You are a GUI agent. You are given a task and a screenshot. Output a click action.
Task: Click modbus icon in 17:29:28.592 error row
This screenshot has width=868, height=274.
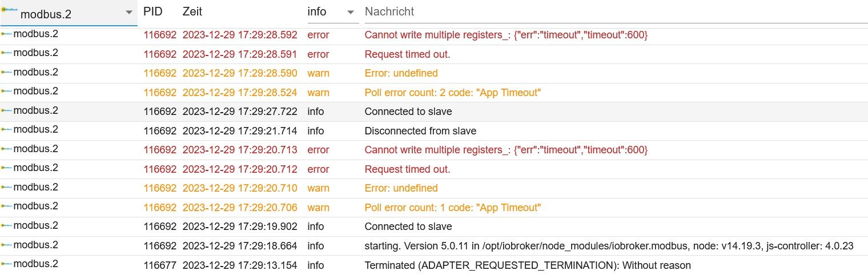click(7, 34)
